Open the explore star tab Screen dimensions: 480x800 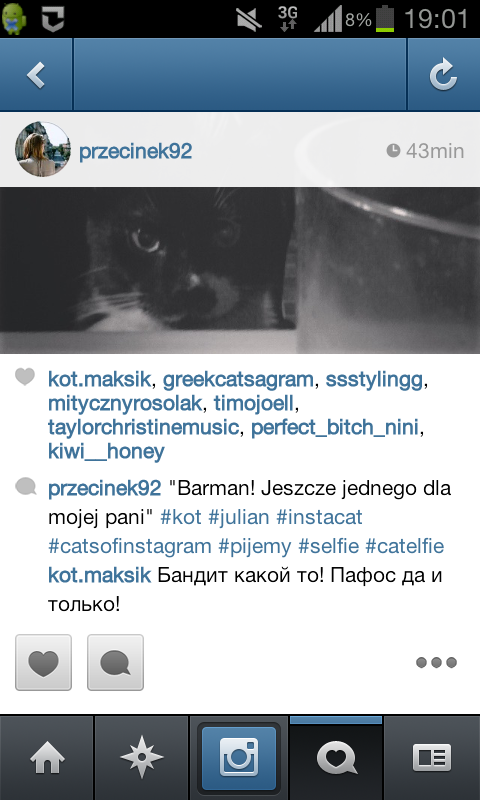(x=142, y=758)
